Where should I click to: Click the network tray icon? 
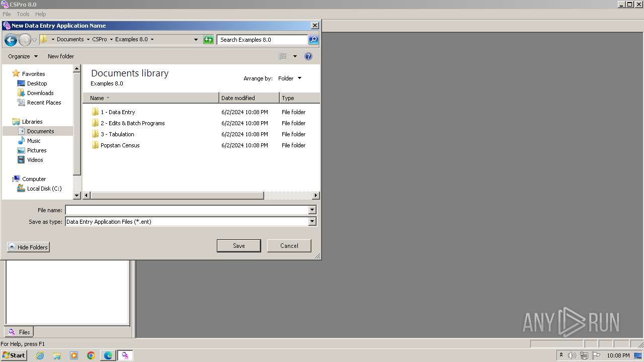584,355
